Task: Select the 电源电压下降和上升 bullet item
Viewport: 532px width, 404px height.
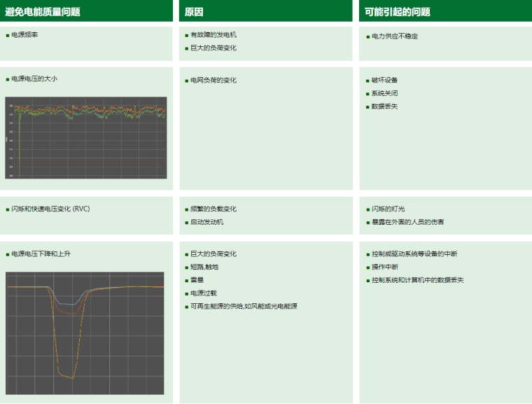Action: 41,254
